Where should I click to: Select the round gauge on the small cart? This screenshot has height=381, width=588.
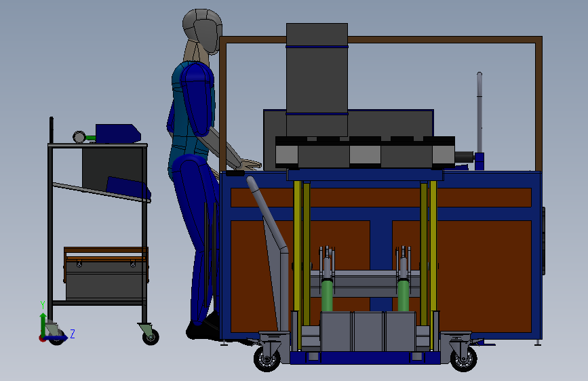pos(79,137)
